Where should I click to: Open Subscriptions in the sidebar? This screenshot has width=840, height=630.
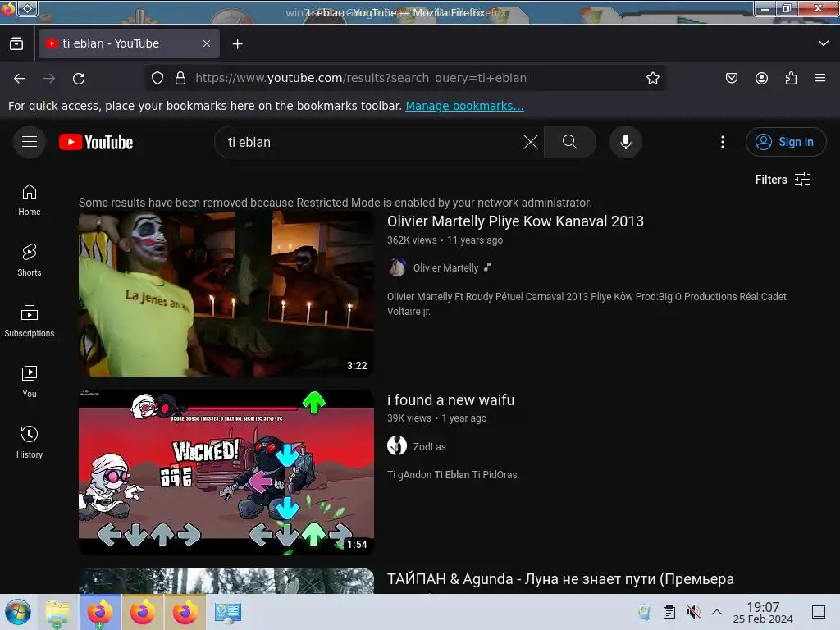(30, 321)
